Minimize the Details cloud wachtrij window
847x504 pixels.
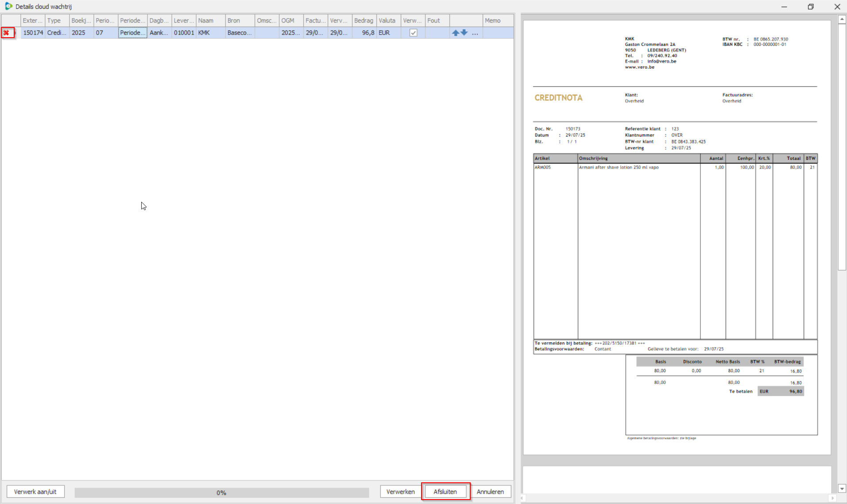(x=784, y=7)
